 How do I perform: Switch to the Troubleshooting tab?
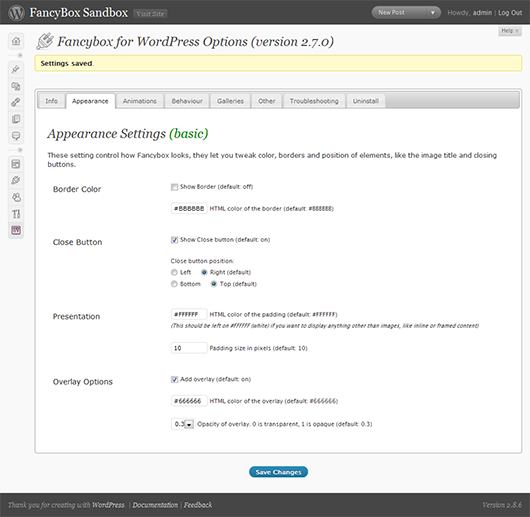(x=314, y=101)
